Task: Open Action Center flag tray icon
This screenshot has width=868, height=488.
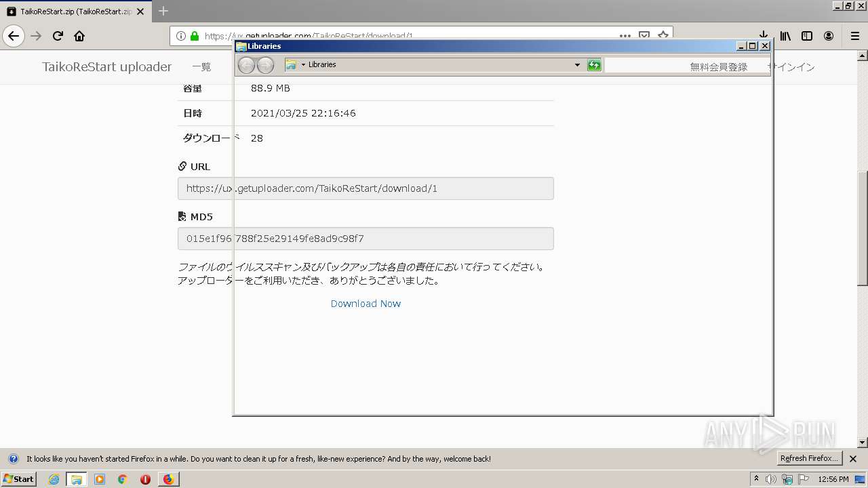Action: click(x=804, y=479)
